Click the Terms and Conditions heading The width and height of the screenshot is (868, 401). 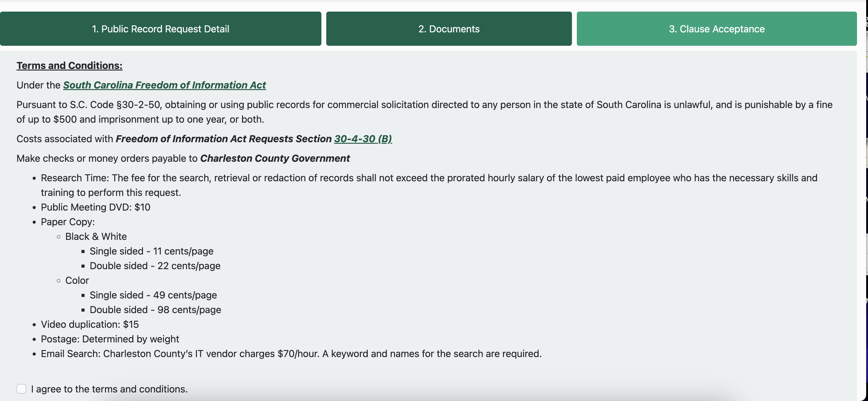click(69, 65)
